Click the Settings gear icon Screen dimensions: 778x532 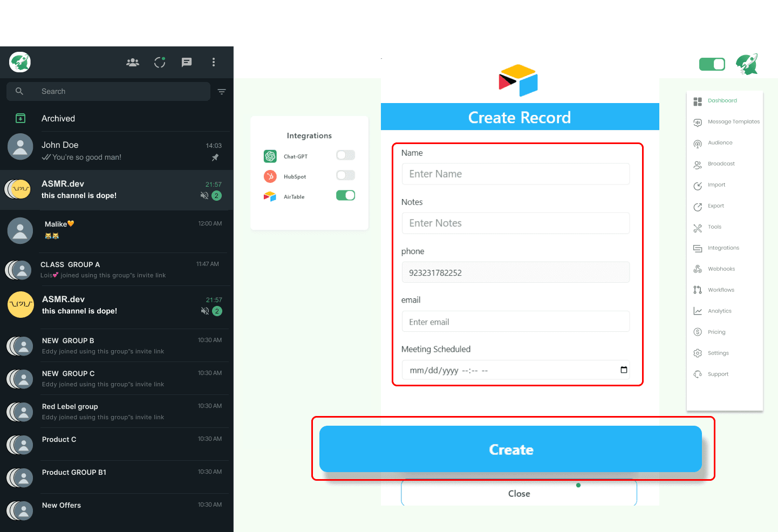pos(698,353)
